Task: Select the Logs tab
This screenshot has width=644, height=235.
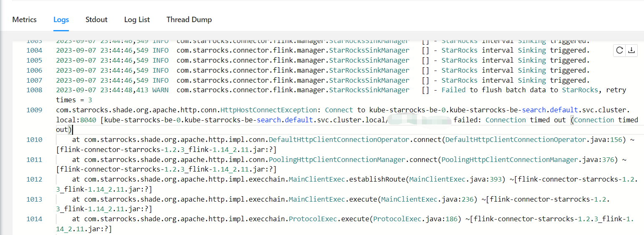Action: tap(61, 20)
